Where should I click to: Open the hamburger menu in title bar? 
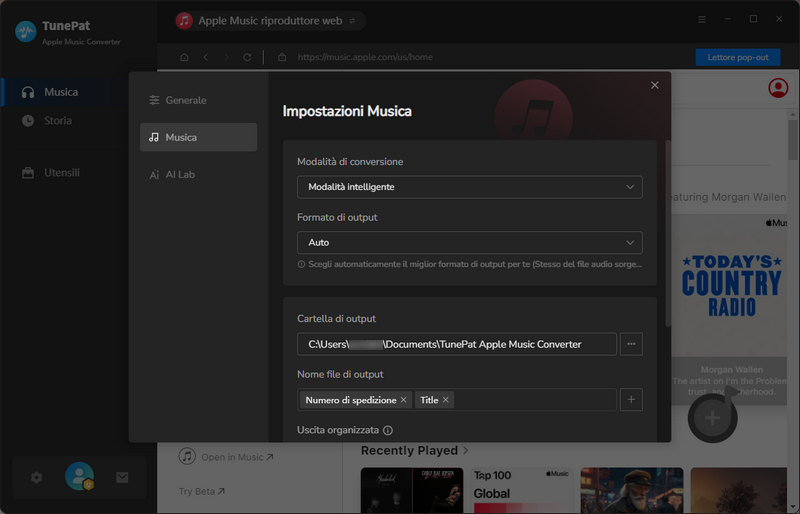702,19
